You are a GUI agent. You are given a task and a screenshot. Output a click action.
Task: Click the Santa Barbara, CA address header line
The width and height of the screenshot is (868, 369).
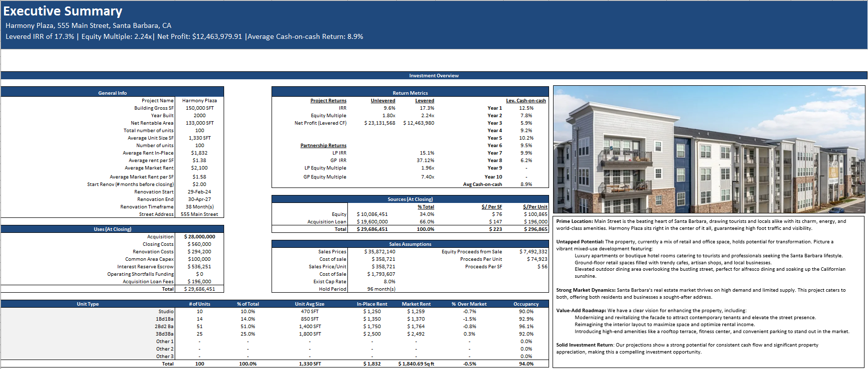point(88,25)
